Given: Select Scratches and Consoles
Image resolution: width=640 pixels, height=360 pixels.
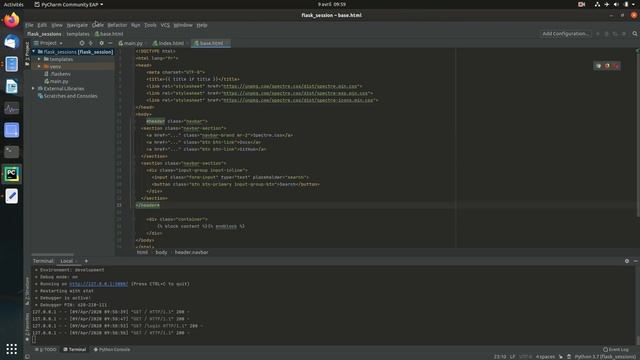Looking at the screenshot, I should click(x=67, y=96).
